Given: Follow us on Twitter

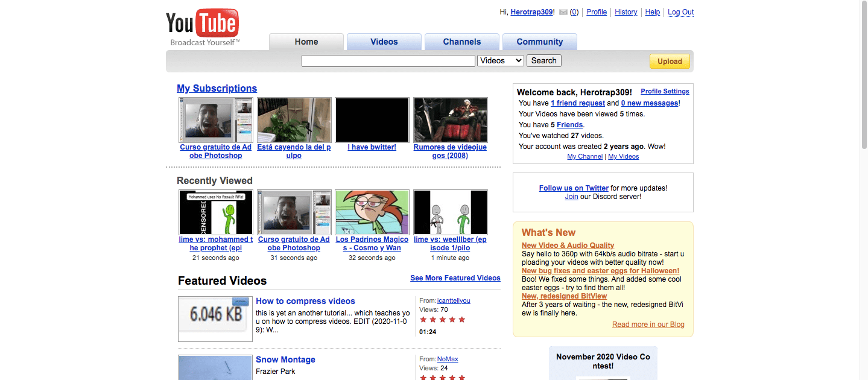Looking at the screenshot, I should pos(573,188).
